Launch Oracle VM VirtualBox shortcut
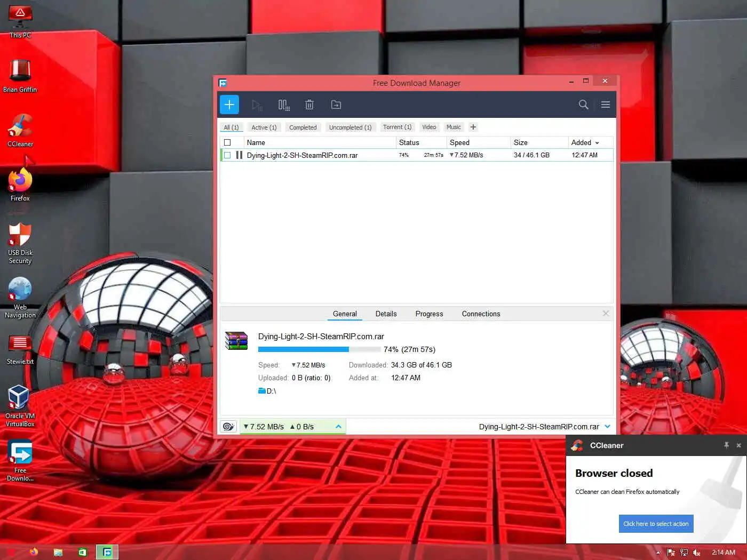This screenshot has height=560, width=747. point(20,406)
